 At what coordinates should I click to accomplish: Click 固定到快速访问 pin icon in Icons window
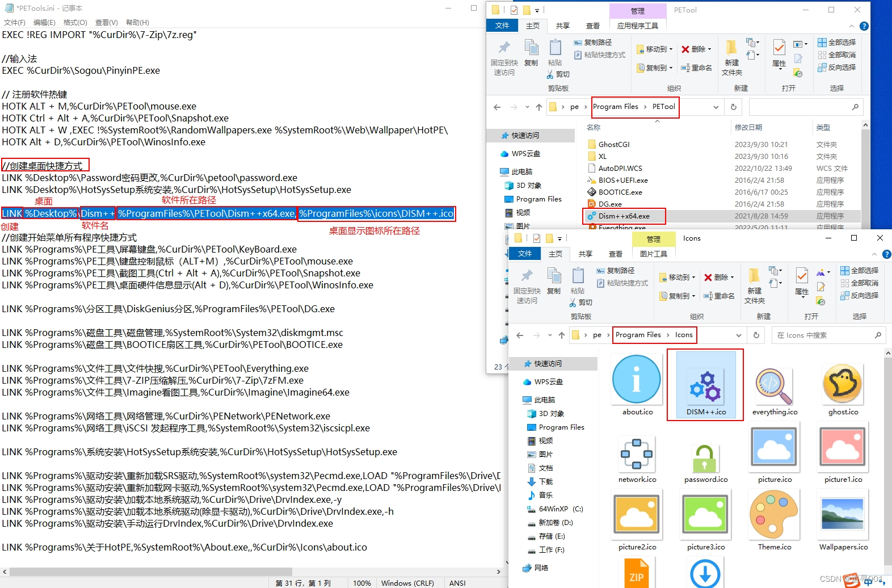pyautogui.click(x=527, y=286)
